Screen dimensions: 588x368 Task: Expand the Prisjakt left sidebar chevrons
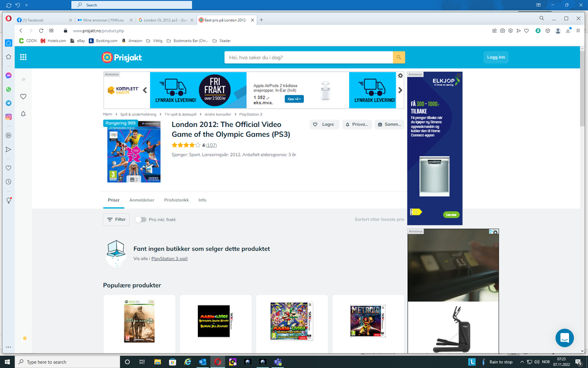[23, 80]
